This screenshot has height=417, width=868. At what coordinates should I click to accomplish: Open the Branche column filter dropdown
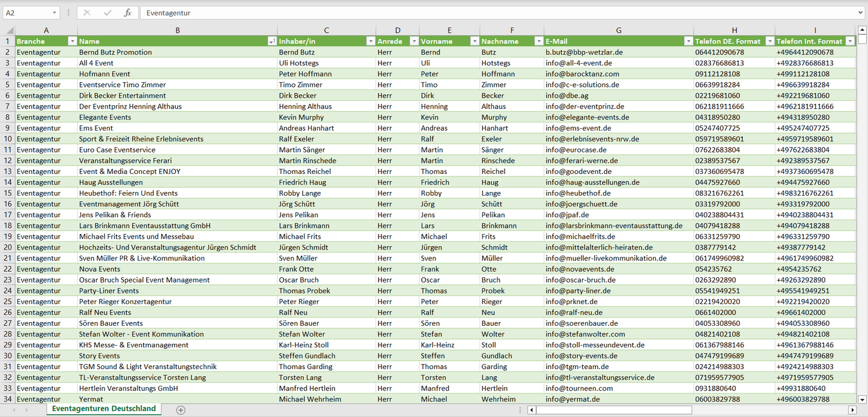click(72, 41)
